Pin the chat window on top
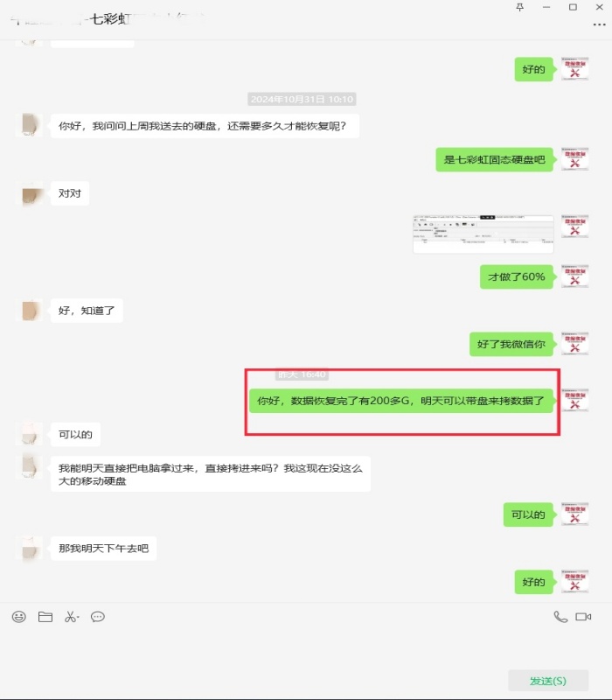612x700 pixels. [519, 7]
